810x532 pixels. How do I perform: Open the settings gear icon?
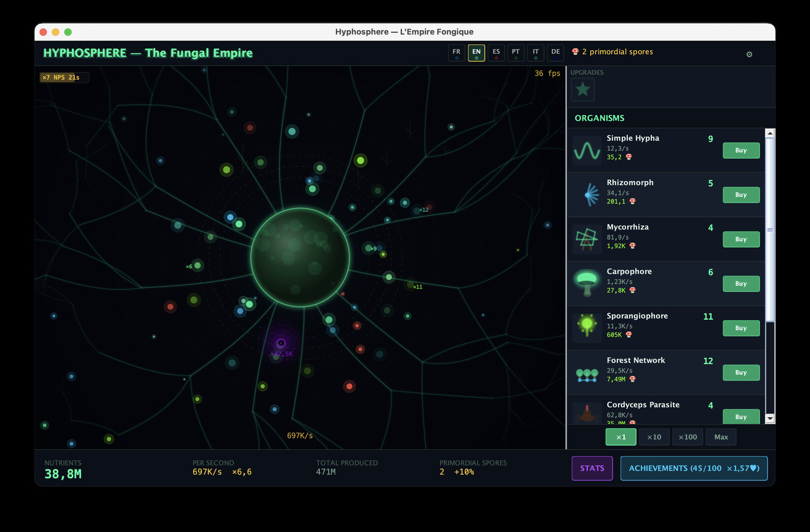click(749, 54)
